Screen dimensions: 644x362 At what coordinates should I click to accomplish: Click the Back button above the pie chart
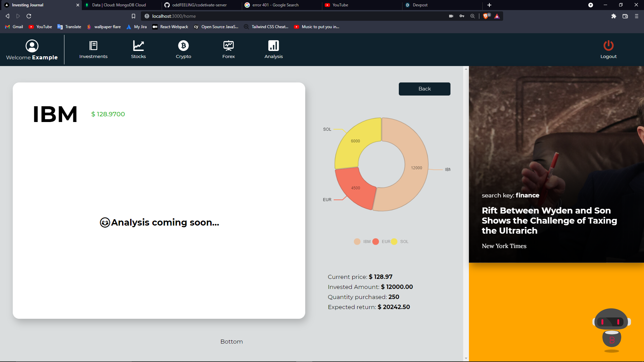(x=424, y=88)
